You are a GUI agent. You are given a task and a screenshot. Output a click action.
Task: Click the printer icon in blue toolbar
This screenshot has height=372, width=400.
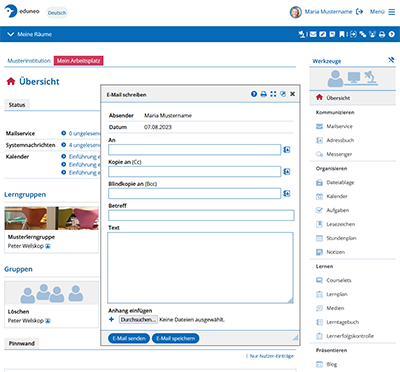tap(382, 34)
